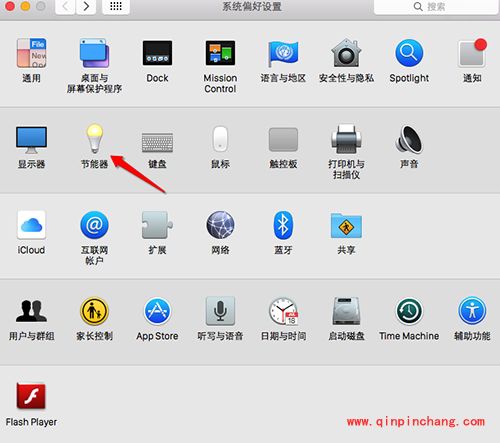Open 键盘 keyboard preferences icon
Image resolution: width=500 pixels, height=443 pixels.
coord(157,142)
